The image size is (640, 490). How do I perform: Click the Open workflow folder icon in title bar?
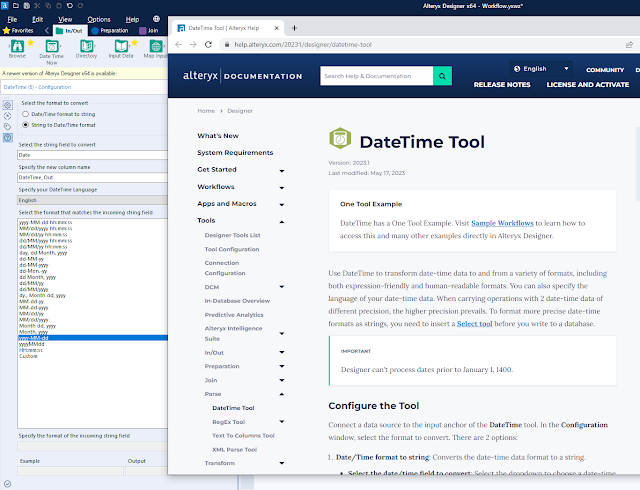[16, 6]
